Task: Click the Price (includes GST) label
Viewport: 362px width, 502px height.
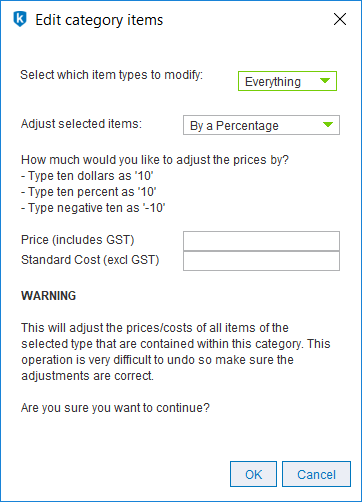Action: (x=78, y=240)
